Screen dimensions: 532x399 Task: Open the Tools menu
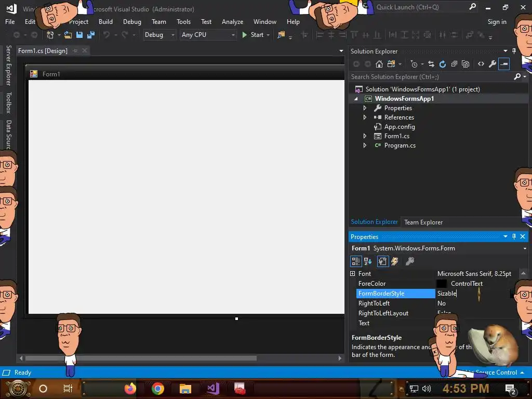pyautogui.click(x=183, y=22)
